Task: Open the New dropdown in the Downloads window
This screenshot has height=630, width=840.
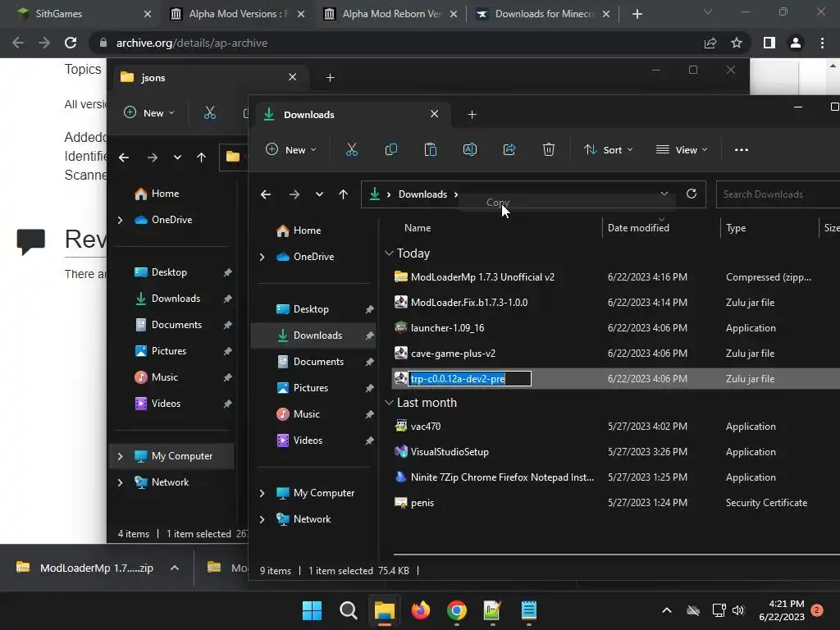Action: tap(291, 150)
